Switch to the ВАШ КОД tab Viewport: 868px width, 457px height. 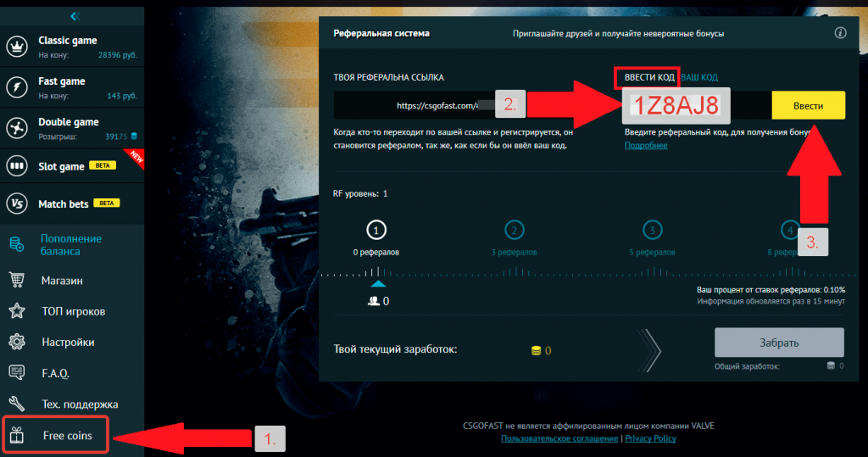pos(699,77)
